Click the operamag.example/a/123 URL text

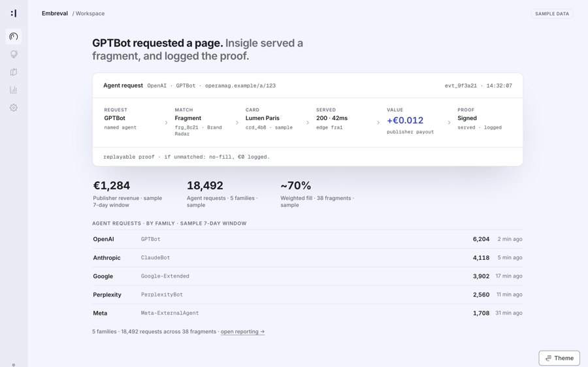pos(240,86)
